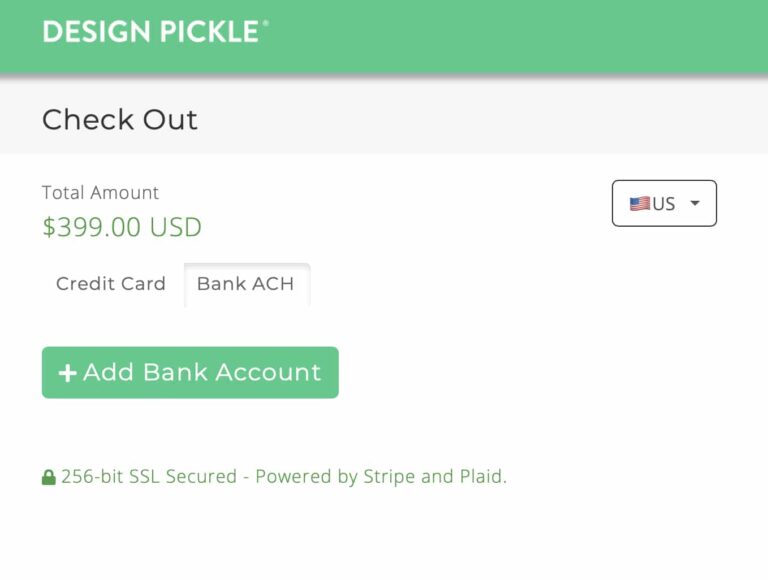
Task: Click the registered trademark symbol in logo
Action: (265, 23)
